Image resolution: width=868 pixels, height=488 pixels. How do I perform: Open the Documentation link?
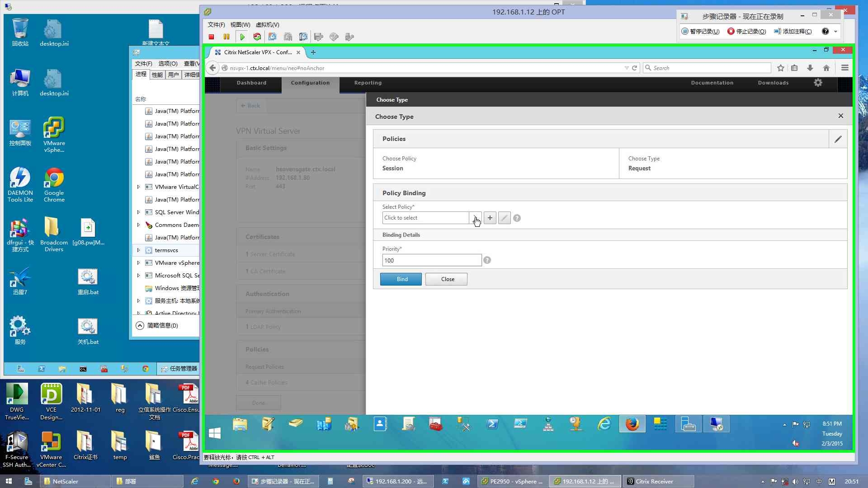pyautogui.click(x=712, y=83)
